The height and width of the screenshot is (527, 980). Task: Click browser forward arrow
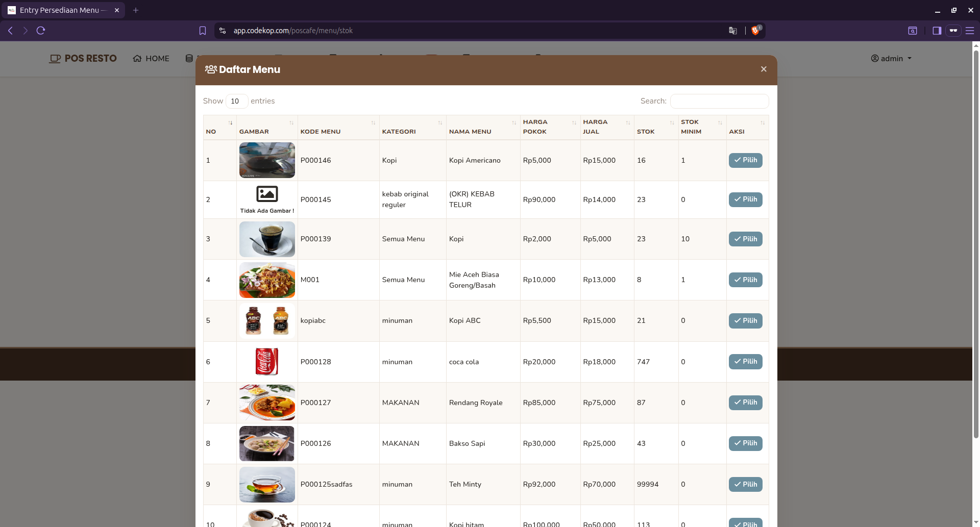25,31
